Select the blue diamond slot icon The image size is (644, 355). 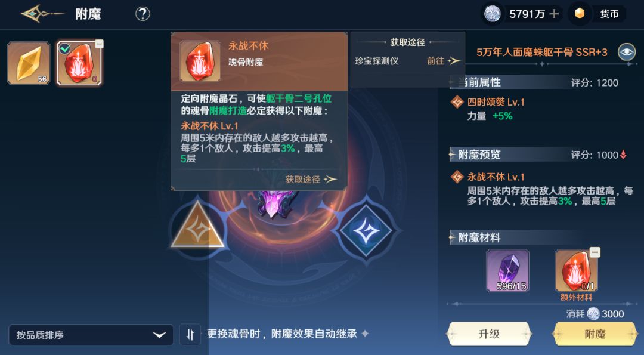(x=366, y=230)
